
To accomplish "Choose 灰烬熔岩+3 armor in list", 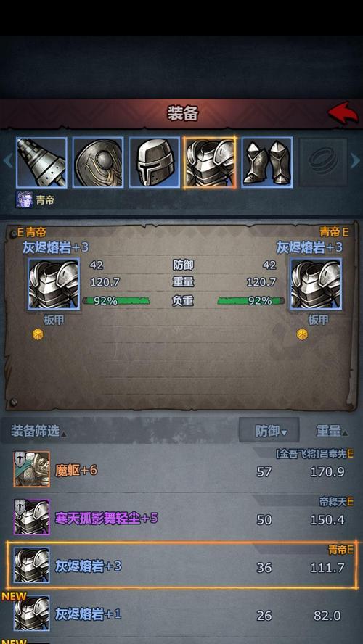I will coord(181,566).
